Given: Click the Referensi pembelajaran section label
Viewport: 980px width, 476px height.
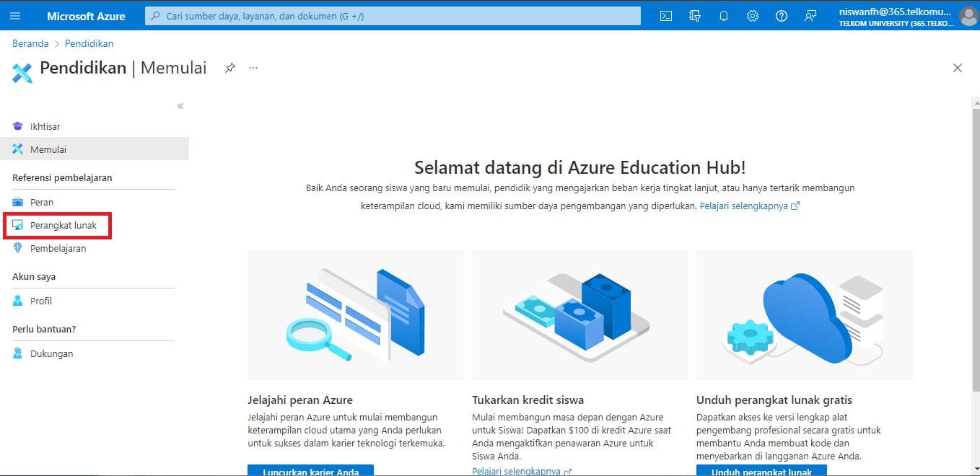Looking at the screenshot, I should click(62, 177).
